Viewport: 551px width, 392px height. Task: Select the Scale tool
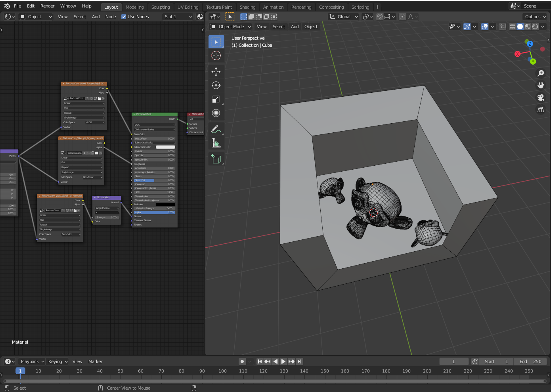[x=216, y=99]
